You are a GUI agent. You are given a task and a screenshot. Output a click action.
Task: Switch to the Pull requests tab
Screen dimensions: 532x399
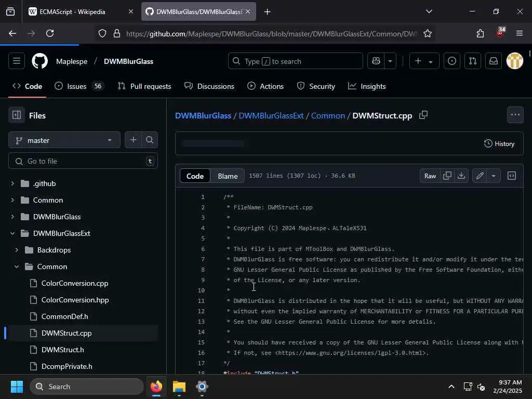[x=144, y=86]
